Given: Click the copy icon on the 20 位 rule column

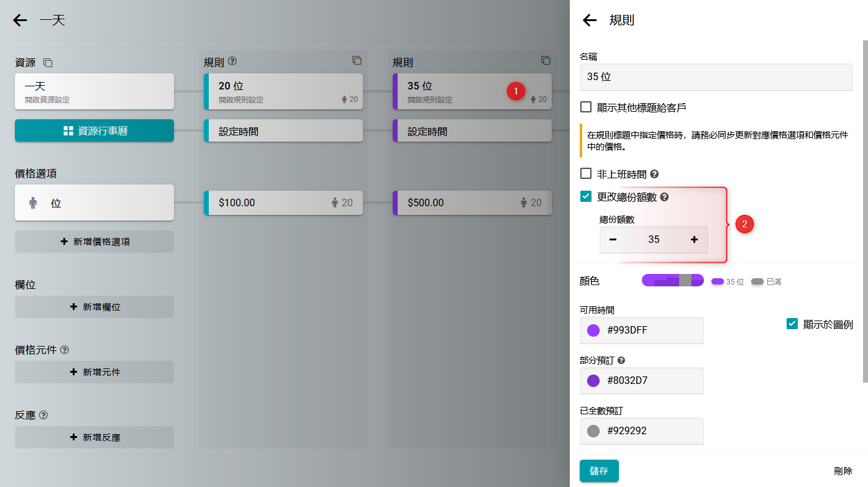Looking at the screenshot, I should (x=357, y=60).
